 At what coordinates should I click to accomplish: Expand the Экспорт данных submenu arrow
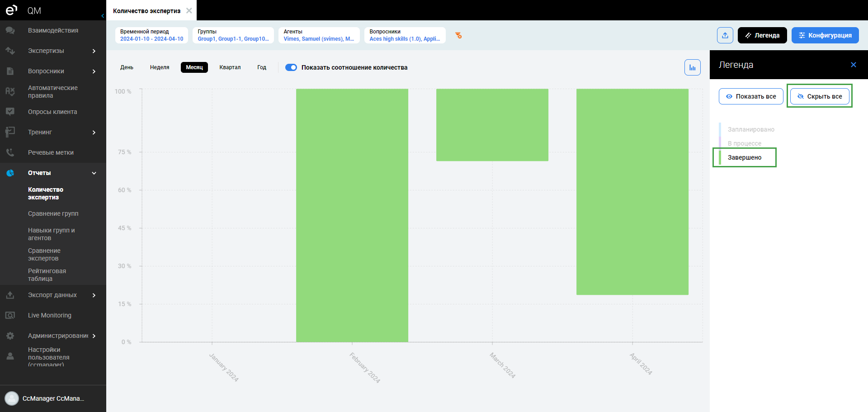pyautogui.click(x=94, y=295)
